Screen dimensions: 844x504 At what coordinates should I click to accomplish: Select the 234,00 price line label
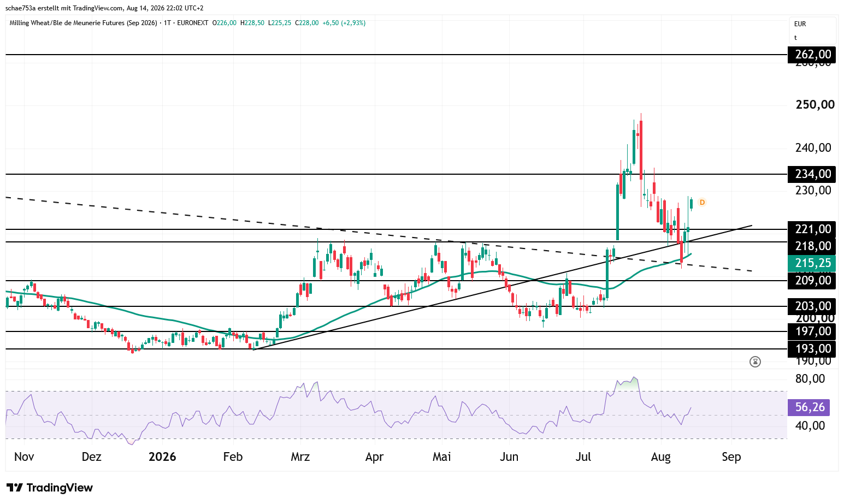click(812, 174)
